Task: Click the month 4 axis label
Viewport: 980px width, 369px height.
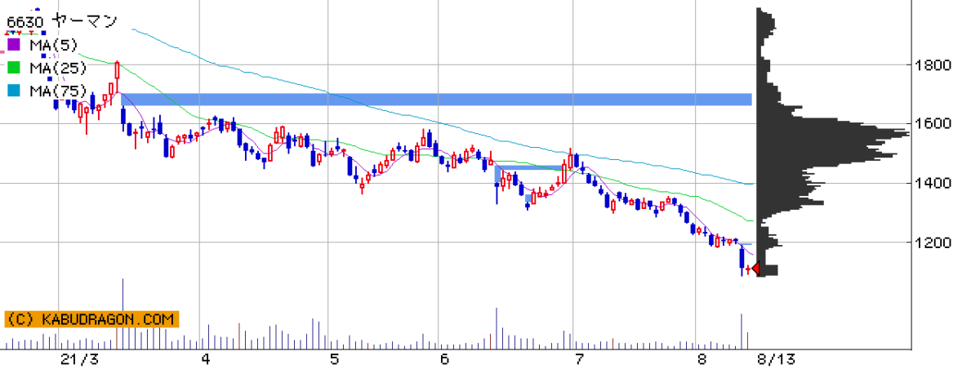Action: click(x=206, y=359)
